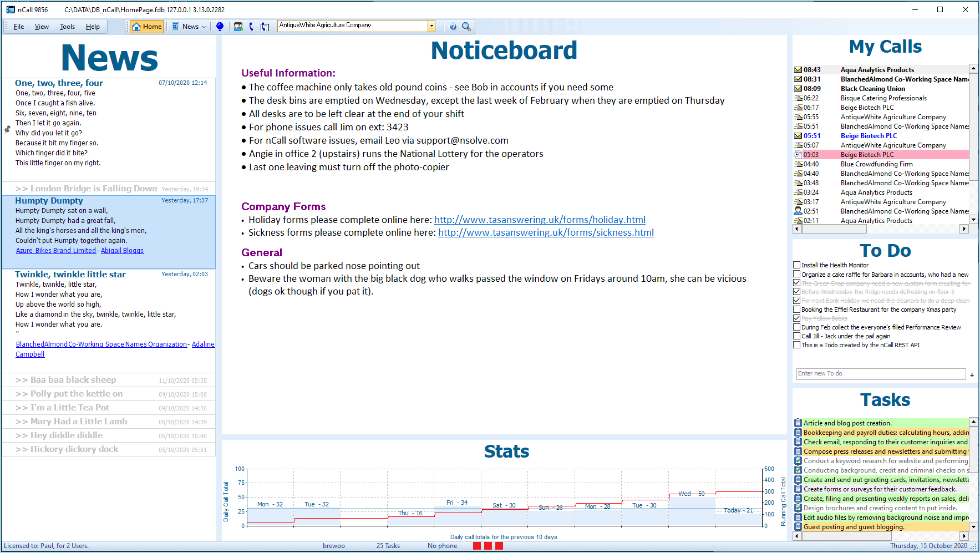Untick For next Bank Holiday to-do checkbox
Image resolution: width=980 pixels, height=553 pixels.
click(x=797, y=301)
